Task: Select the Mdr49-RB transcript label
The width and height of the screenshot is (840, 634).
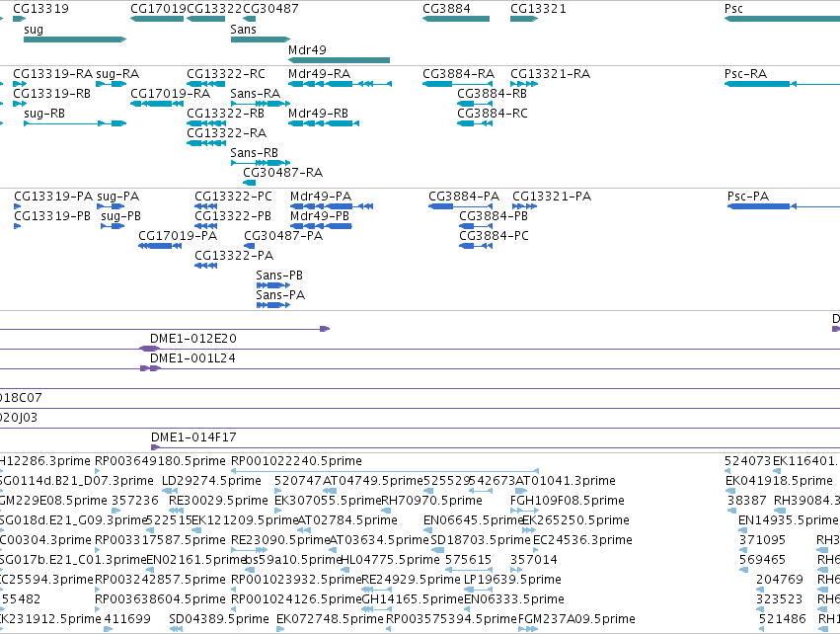Action: tap(318, 114)
